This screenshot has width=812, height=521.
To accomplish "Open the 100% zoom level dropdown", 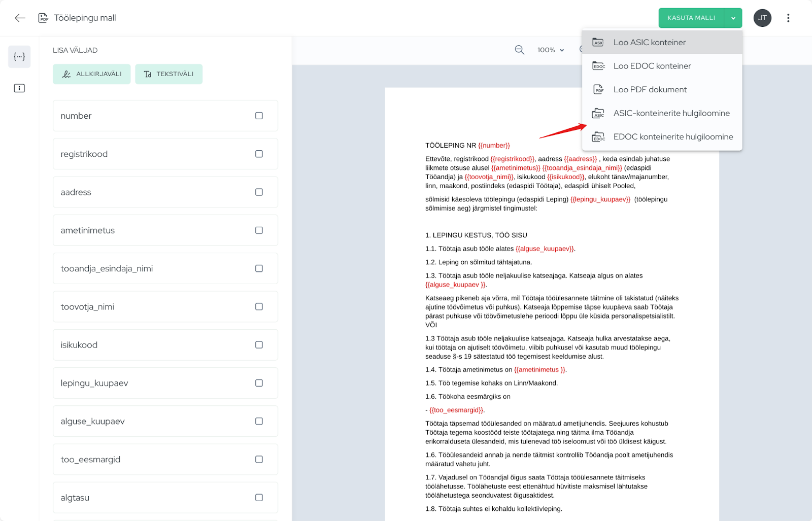I will pos(551,50).
